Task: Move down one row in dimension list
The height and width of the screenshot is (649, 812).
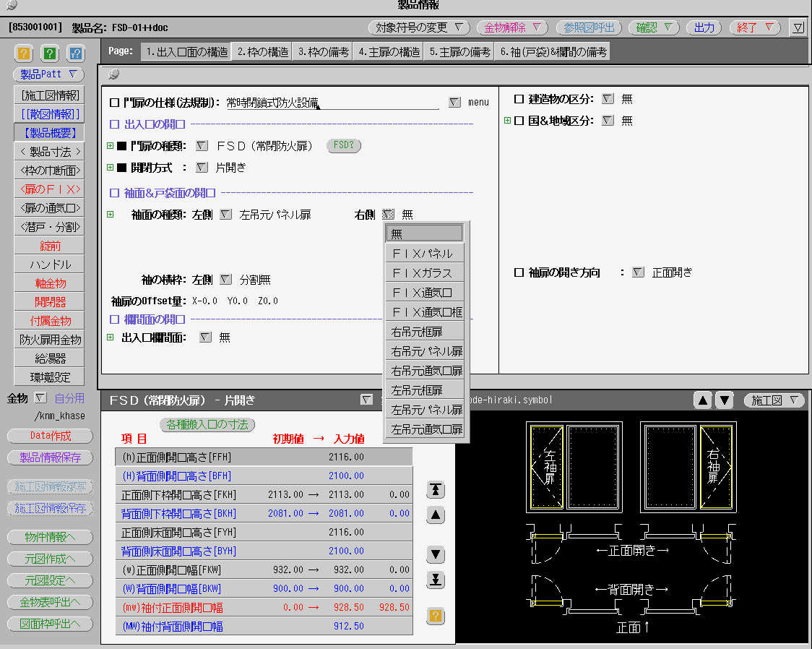Action: [436, 554]
